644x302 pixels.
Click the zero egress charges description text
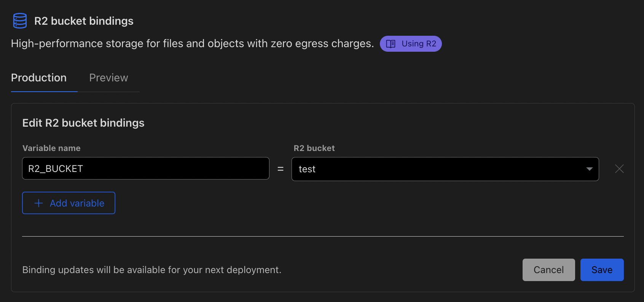point(192,44)
